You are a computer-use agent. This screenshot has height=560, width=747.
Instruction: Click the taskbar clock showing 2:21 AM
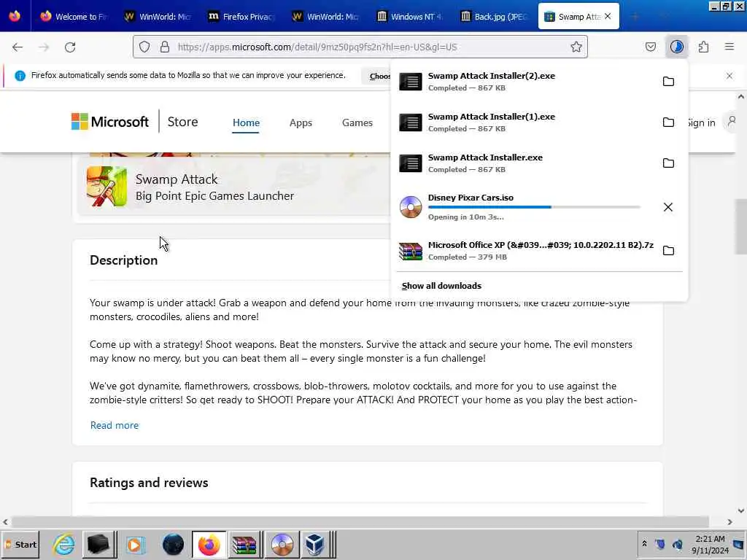(x=710, y=544)
